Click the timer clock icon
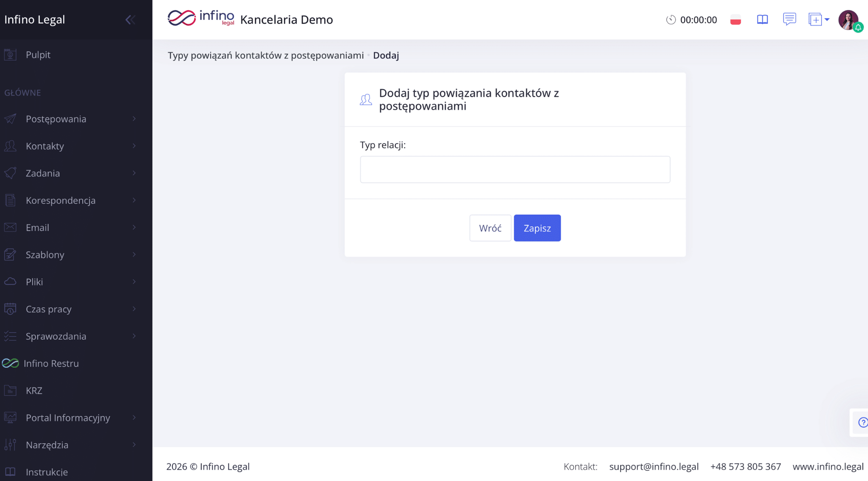This screenshot has width=868, height=481. coord(670,20)
